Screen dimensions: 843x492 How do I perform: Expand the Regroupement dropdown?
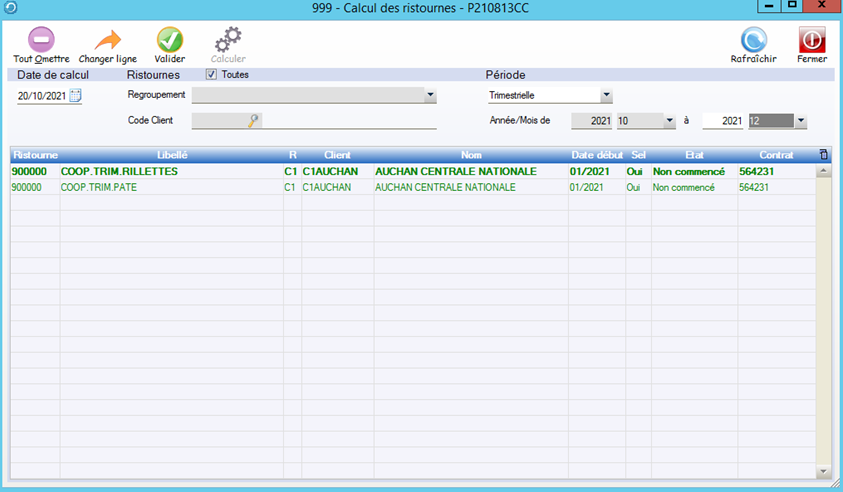tap(430, 96)
